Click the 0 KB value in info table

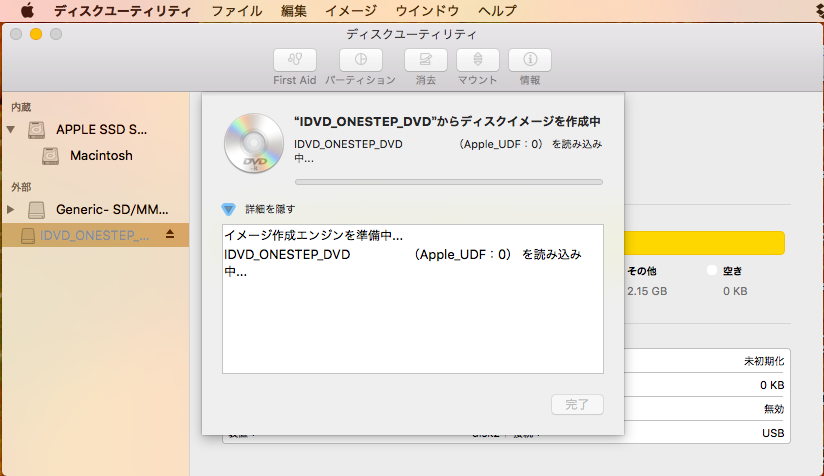tap(772, 385)
